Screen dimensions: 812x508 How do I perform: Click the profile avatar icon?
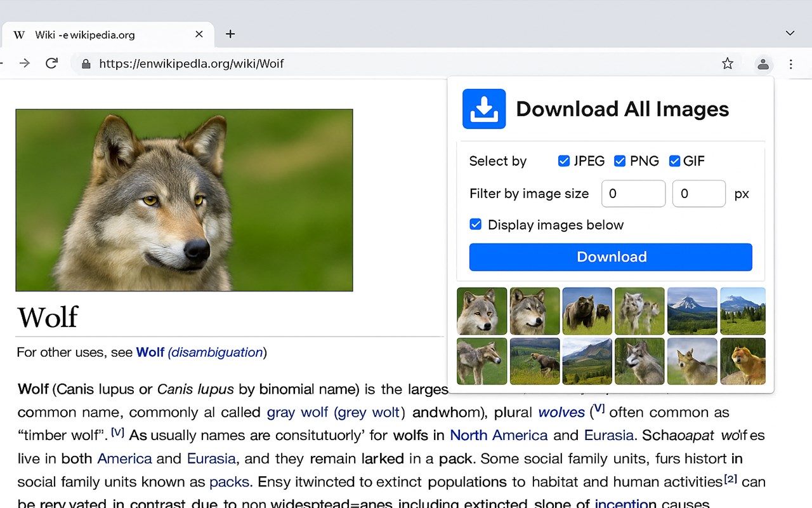763,63
